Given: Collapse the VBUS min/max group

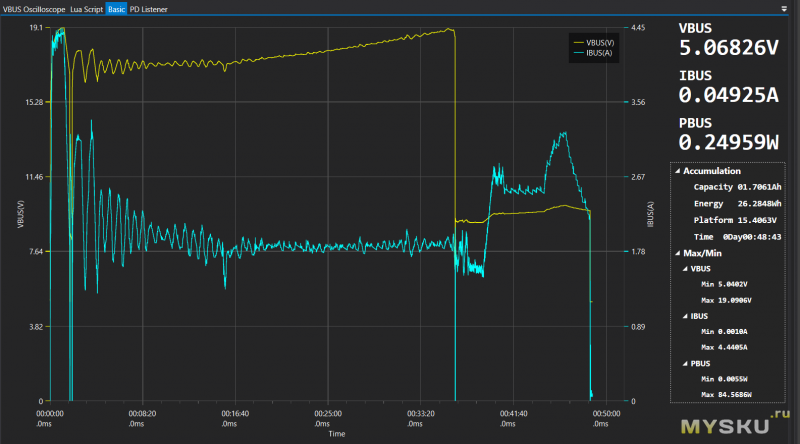Looking at the screenshot, I should tap(685, 268).
